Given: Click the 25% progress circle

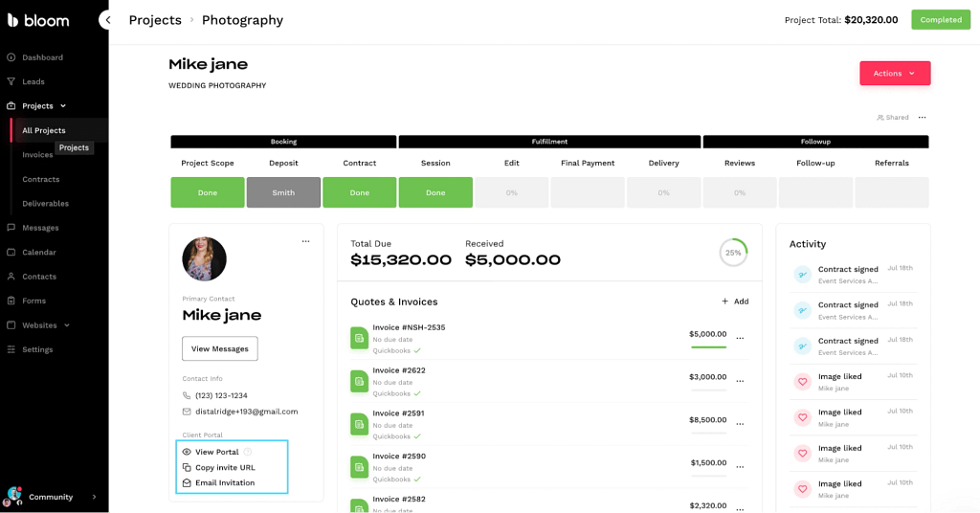Looking at the screenshot, I should click(733, 253).
